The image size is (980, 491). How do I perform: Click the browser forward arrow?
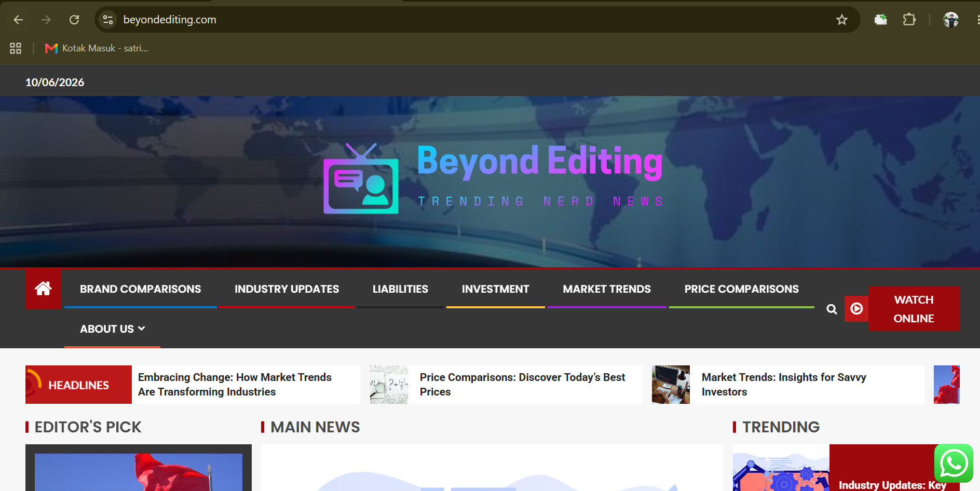click(x=46, y=20)
